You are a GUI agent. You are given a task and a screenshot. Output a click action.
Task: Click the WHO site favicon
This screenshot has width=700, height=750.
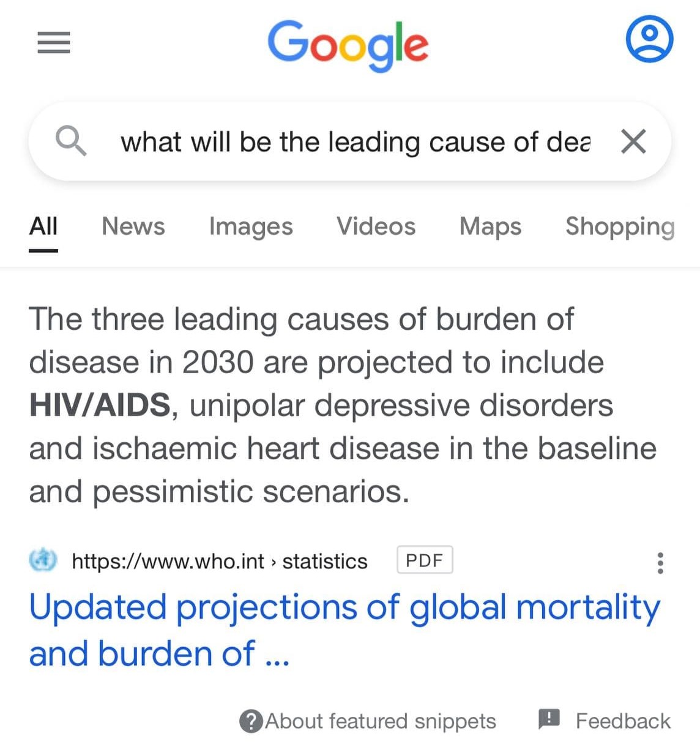click(43, 560)
